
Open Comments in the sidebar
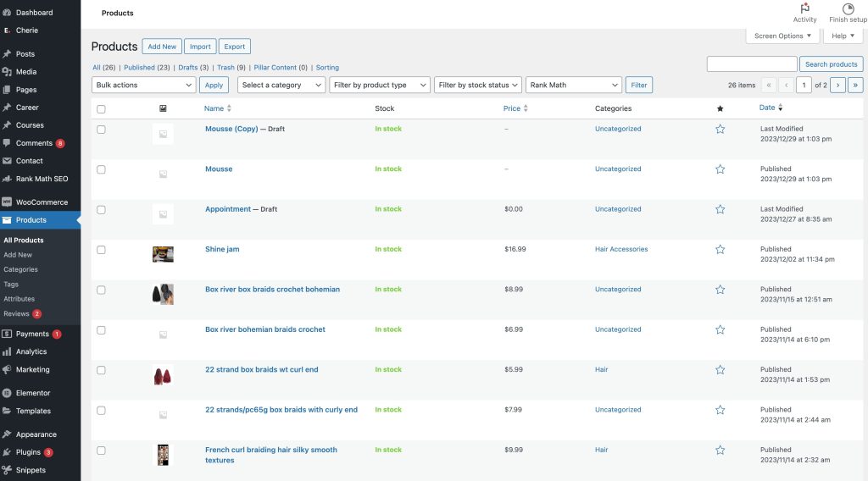[x=34, y=143]
